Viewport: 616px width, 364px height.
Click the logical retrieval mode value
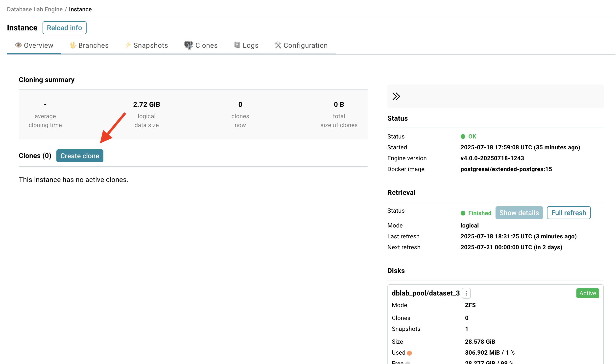click(470, 226)
